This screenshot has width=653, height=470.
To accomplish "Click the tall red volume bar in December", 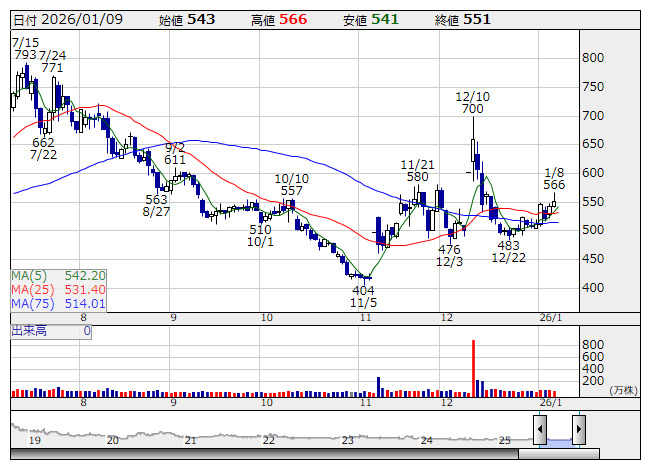I will (x=473, y=368).
